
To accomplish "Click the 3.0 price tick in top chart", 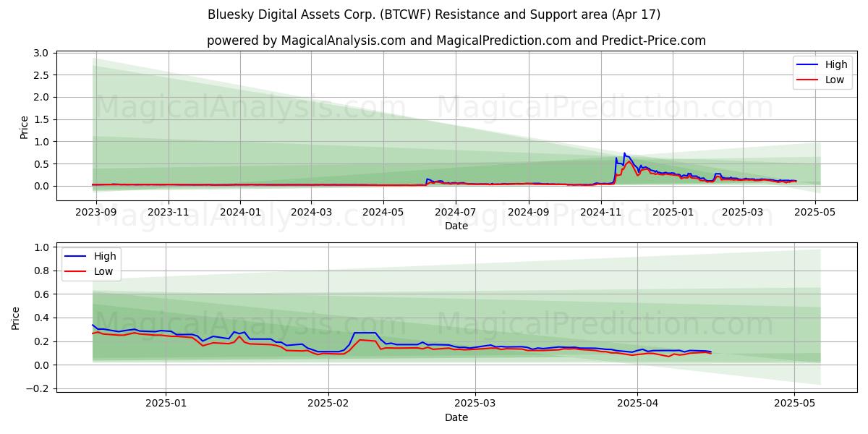I will point(41,53).
